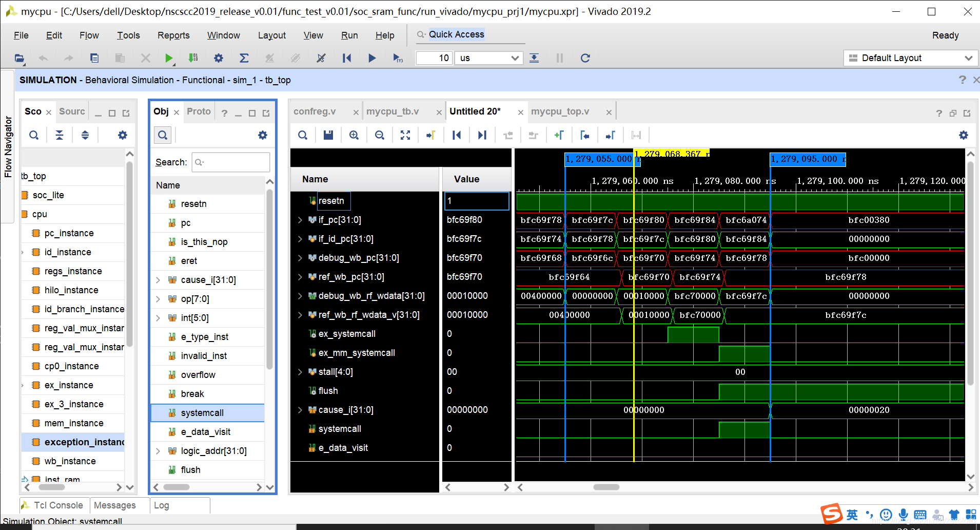
Task: Expand cause_i[31:0] in Objects list
Action: [x=158, y=280]
